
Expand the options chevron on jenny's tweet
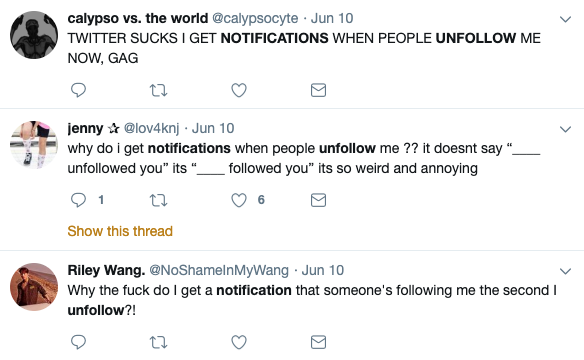click(565, 129)
